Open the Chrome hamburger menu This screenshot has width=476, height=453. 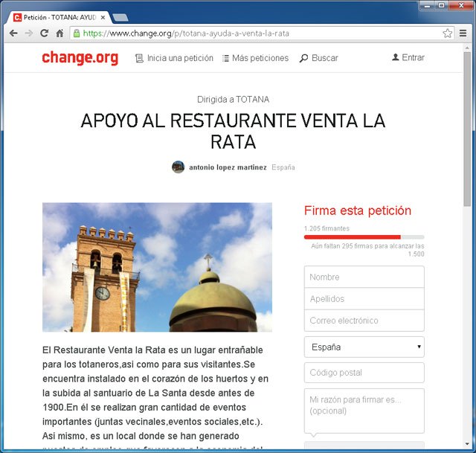click(x=463, y=33)
